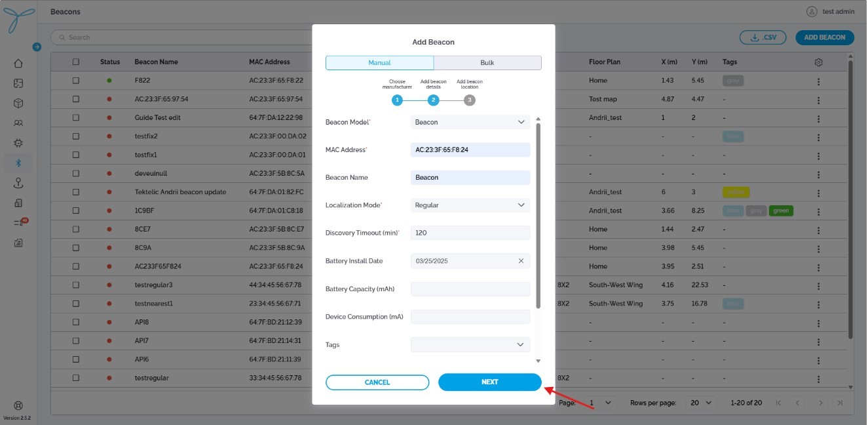This screenshot has width=868, height=425.
Task: Open the three-dot menu for row API7
Action: point(818,341)
